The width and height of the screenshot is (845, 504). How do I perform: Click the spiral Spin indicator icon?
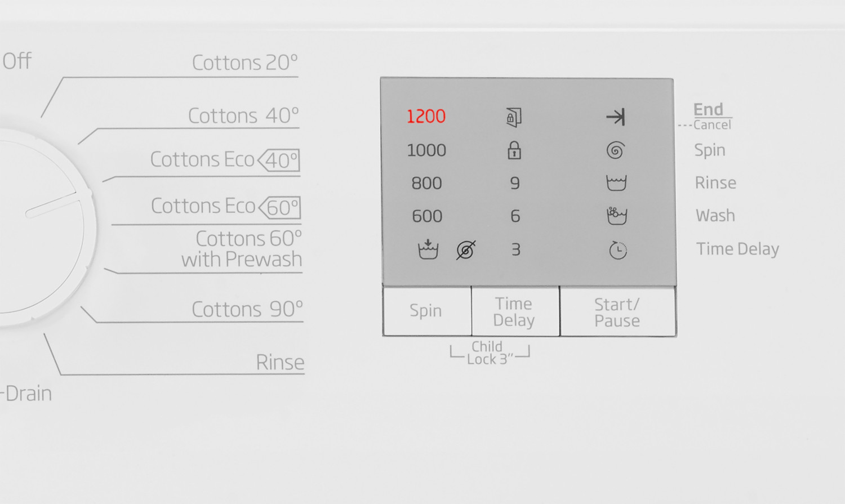[x=616, y=150]
